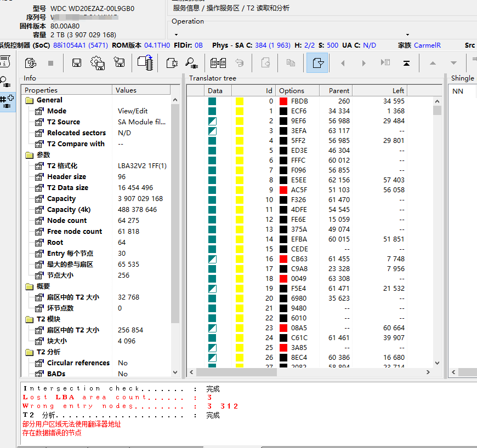The width and height of the screenshot is (477, 448).
Task: Open the right Operation dropdown arrow
Action: click(407, 35)
